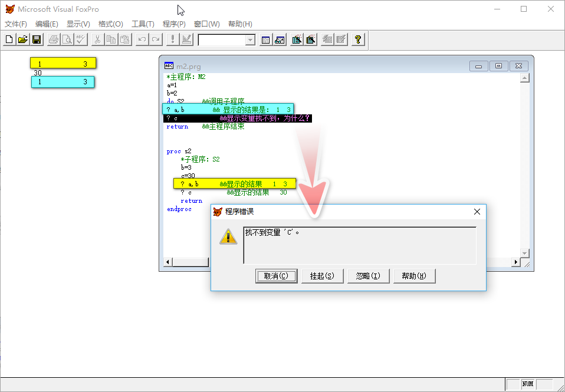Create a new file from the toolbar
This screenshot has height=392, width=565.
point(9,39)
